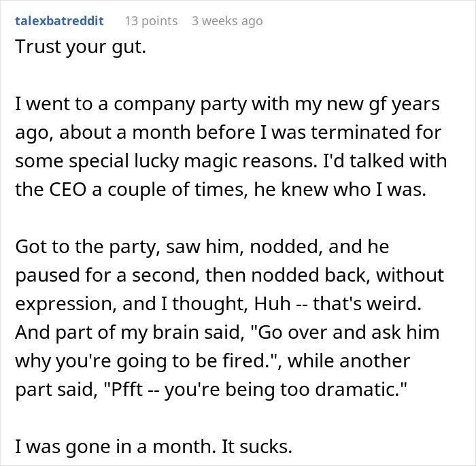Click the words 'It sucks.' at the end
This screenshot has width=476, height=466.
pyautogui.click(x=257, y=447)
